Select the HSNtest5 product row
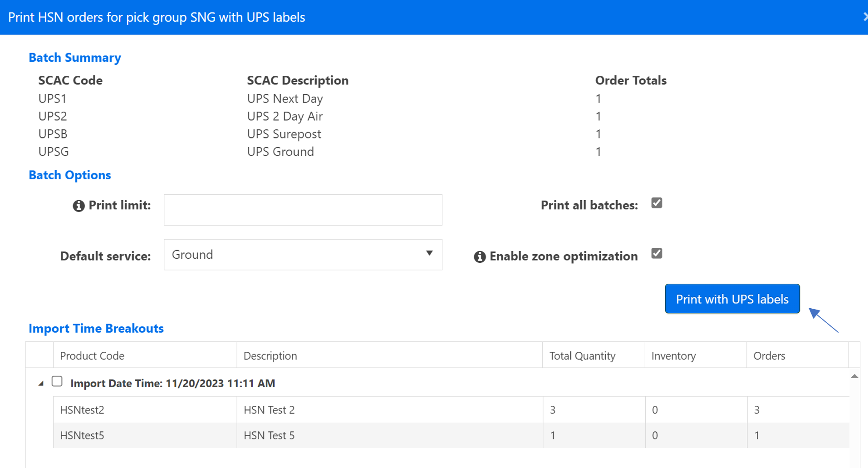The image size is (868, 468). [451, 435]
